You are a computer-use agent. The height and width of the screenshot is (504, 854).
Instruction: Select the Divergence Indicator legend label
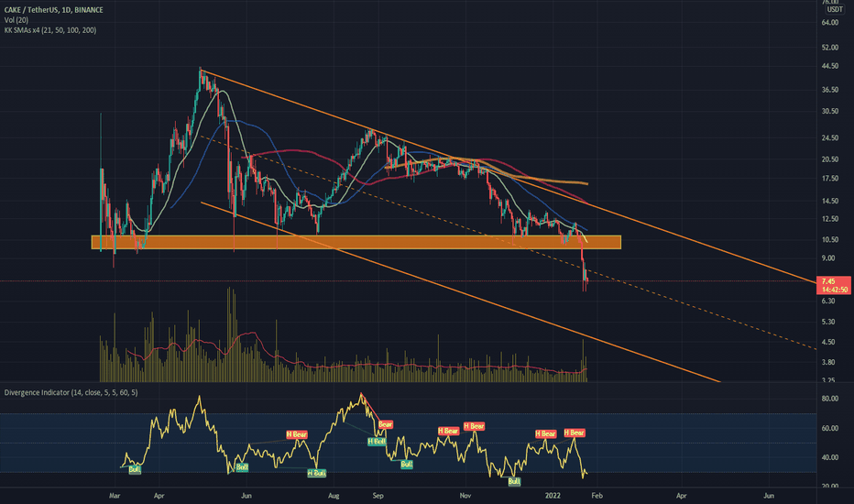click(71, 392)
